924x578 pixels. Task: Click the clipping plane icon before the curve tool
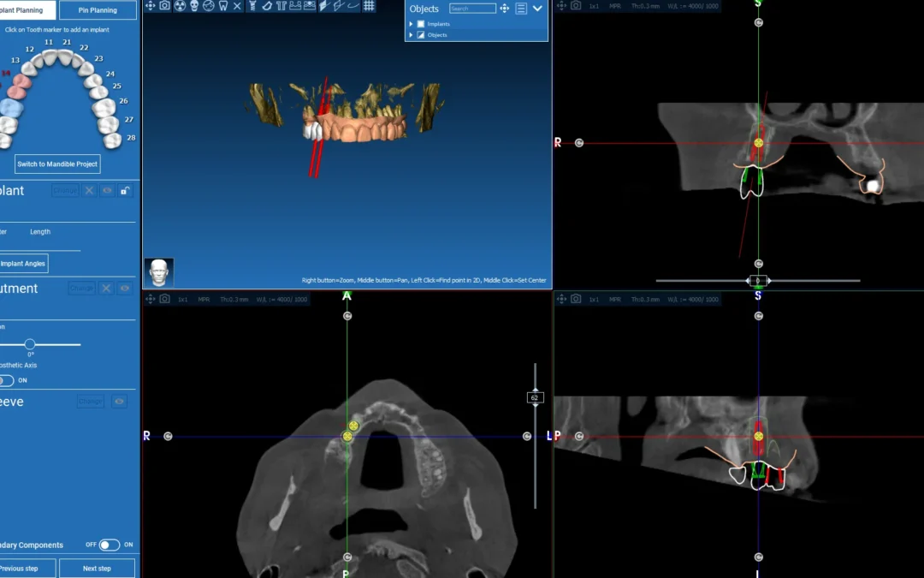coord(339,6)
